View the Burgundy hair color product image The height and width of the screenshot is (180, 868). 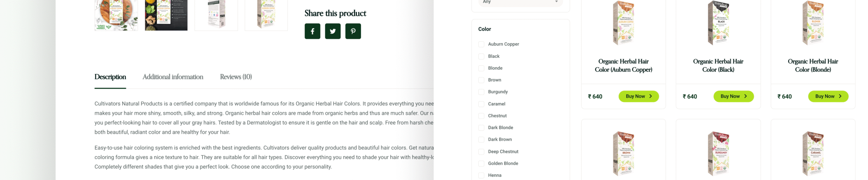pos(718,154)
